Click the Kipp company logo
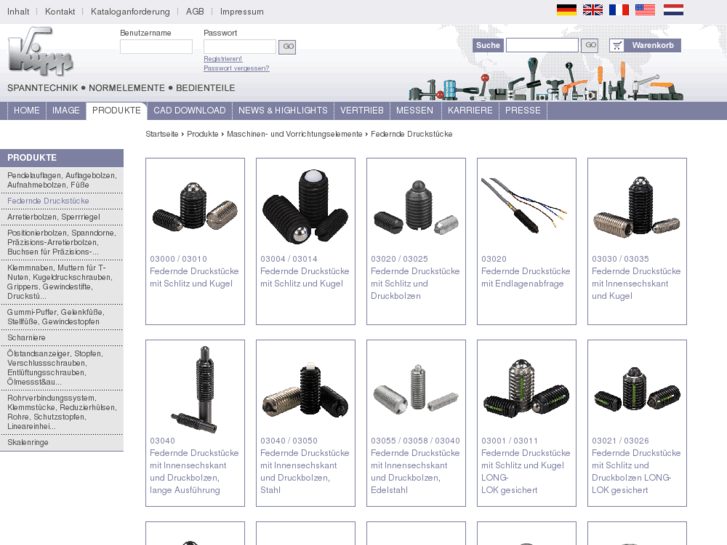Image resolution: width=727 pixels, height=545 pixels. tap(40, 51)
